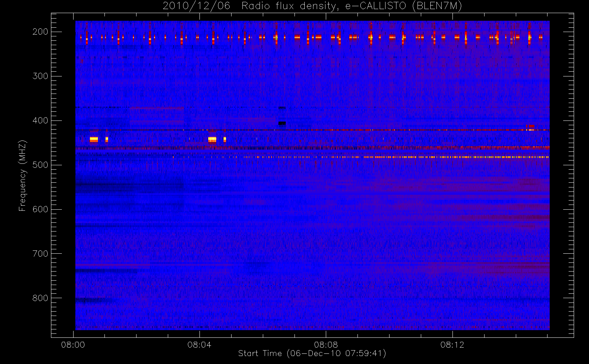The image size is (589, 364).
Task: Click the 08:12 time tick label
Action: (452, 345)
